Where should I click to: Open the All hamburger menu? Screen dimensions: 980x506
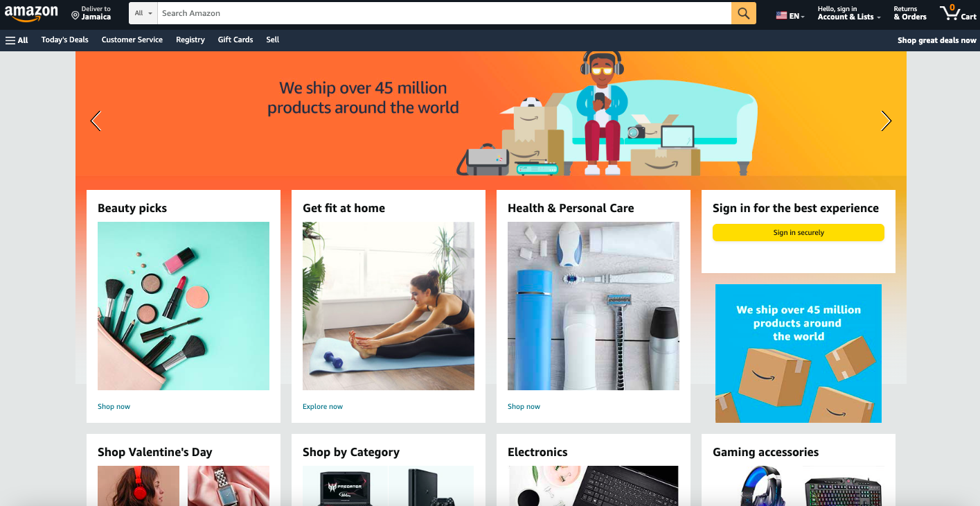17,40
